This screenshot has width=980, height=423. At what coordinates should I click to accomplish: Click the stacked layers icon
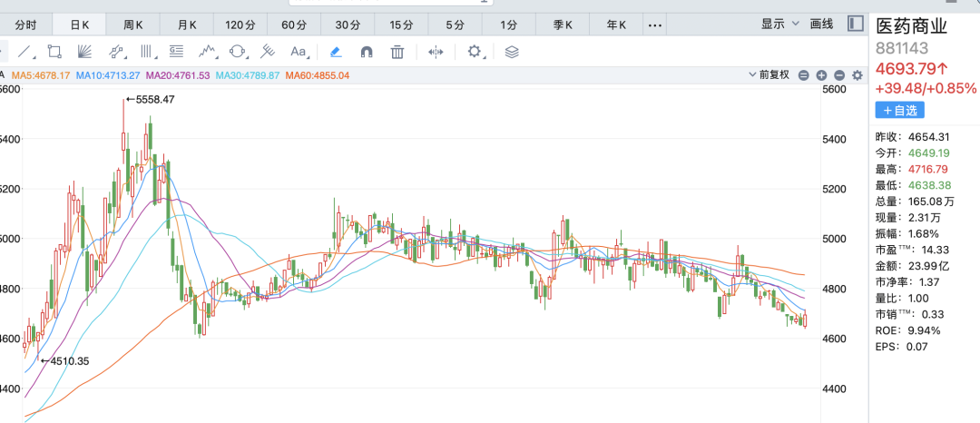coord(512,51)
